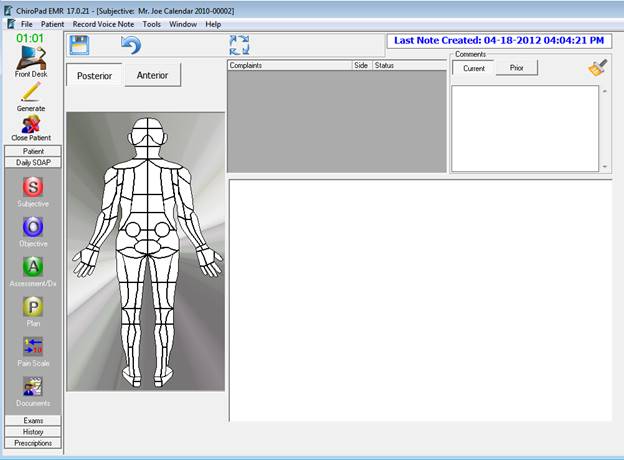This screenshot has width=624, height=460.
Task: Open the Subjective section icon
Action: point(32,187)
